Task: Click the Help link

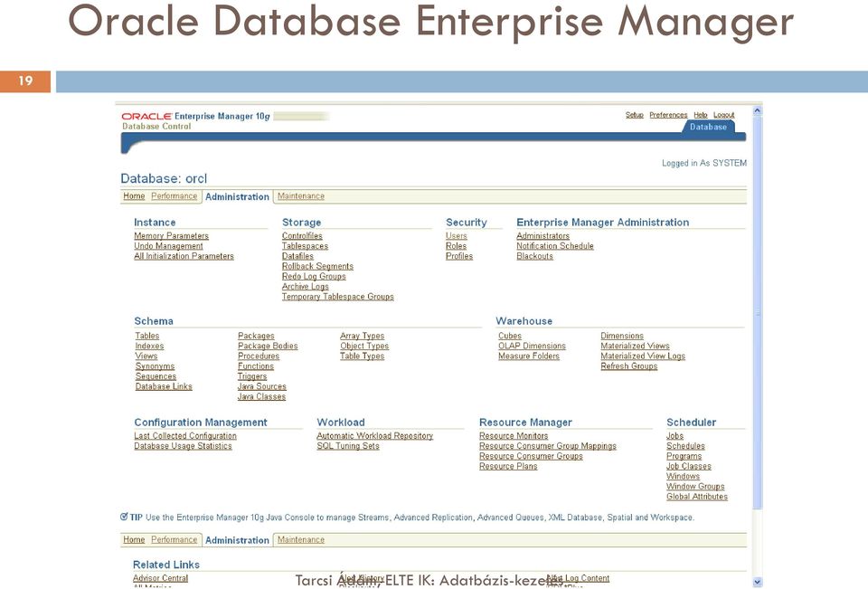Action: tap(701, 115)
